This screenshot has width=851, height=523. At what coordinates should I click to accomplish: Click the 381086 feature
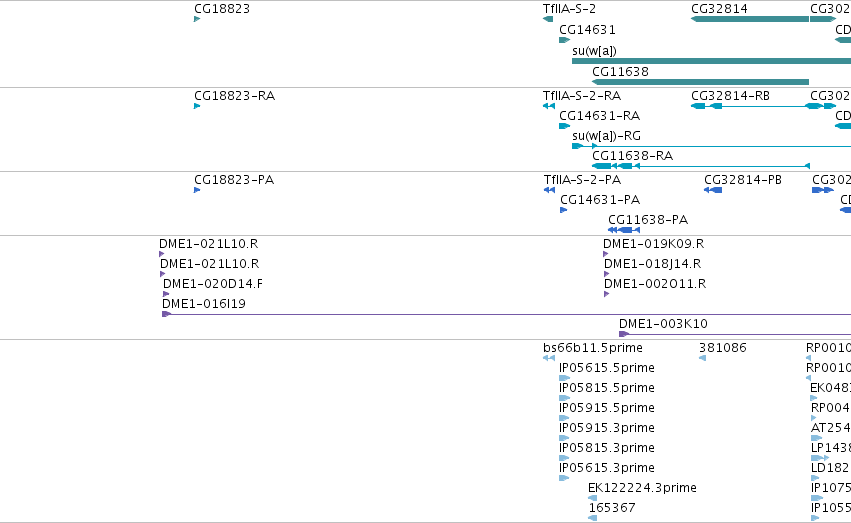click(x=702, y=358)
